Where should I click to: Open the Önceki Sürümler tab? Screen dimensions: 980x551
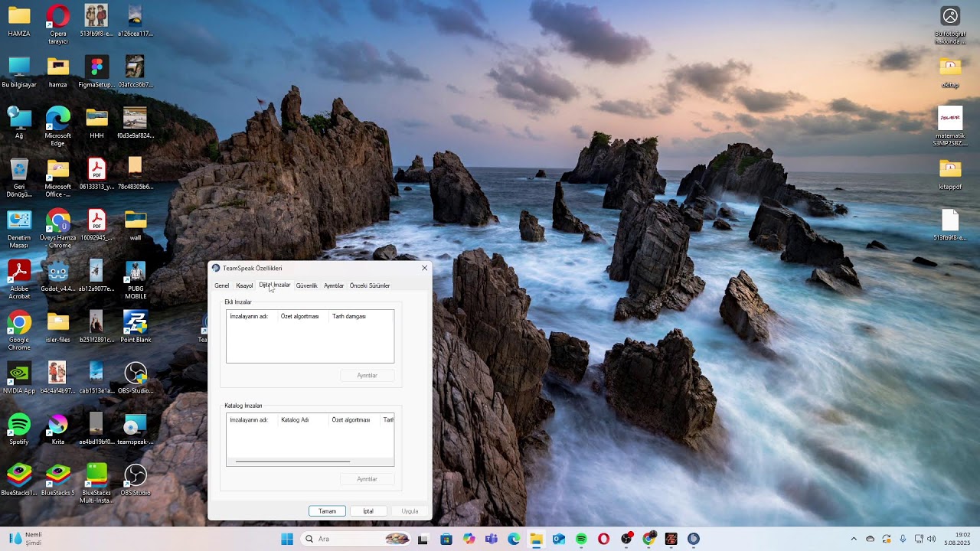370,285
